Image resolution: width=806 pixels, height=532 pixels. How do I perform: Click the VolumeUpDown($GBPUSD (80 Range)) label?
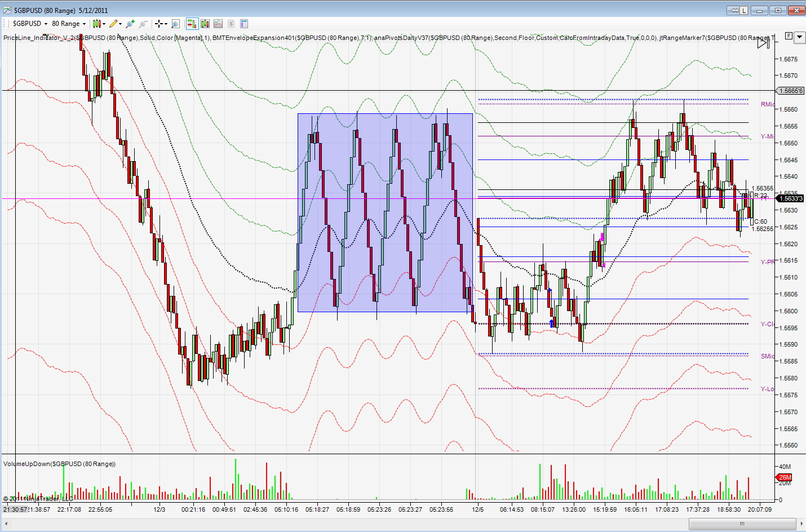(59, 464)
